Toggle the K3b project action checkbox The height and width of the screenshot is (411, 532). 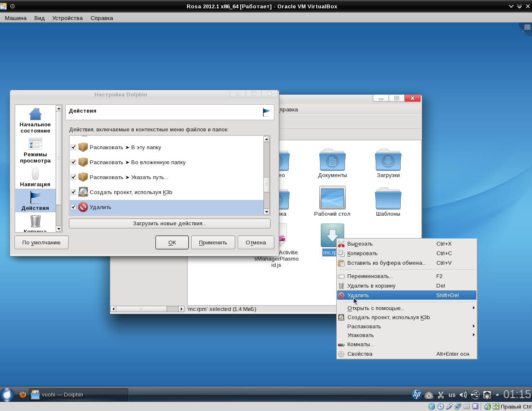pos(74,192)
